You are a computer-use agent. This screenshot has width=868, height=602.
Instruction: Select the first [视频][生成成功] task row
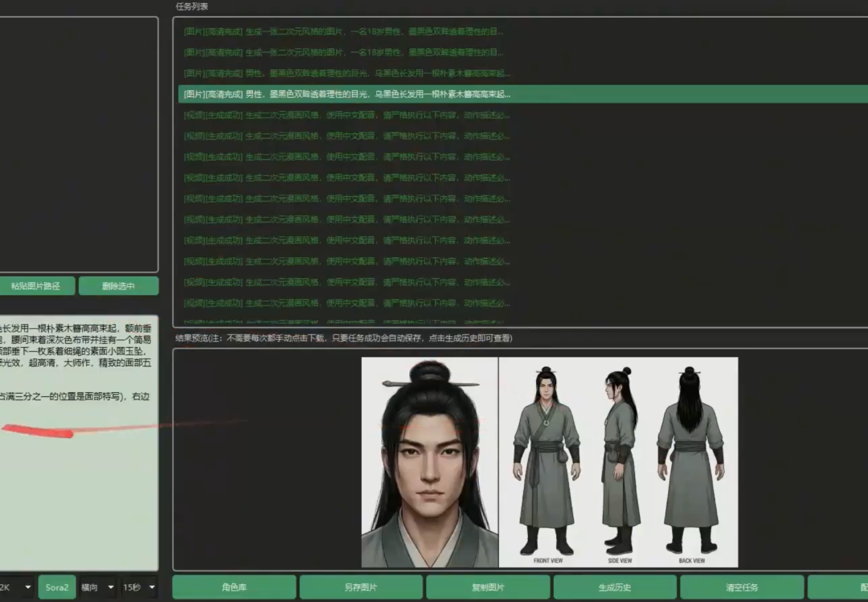(x=347, y=115)
